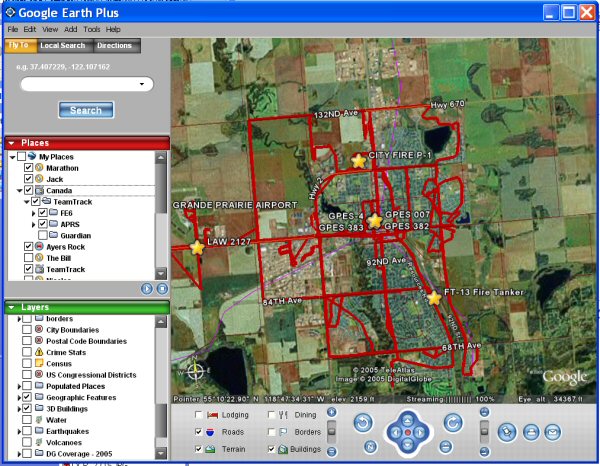The width and height of the screenshot is (600, 466).
Task: Select Ayers Rock in Places list
Action: coord(65,247)
